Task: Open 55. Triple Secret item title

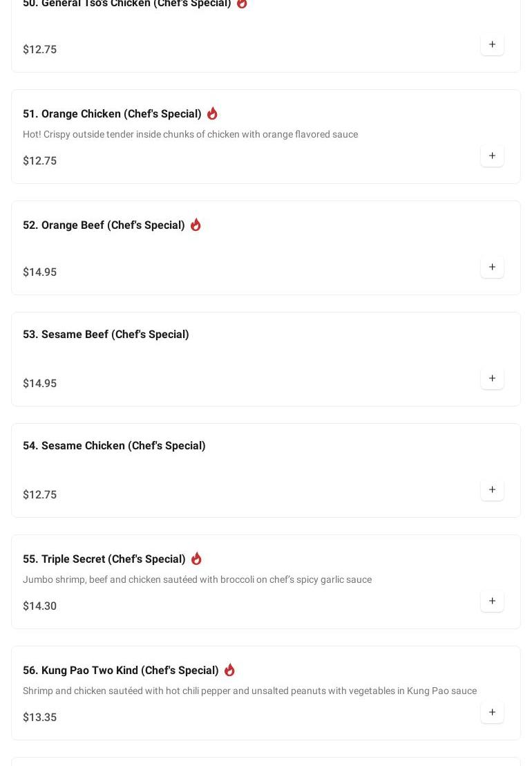Action: (104, 559)
